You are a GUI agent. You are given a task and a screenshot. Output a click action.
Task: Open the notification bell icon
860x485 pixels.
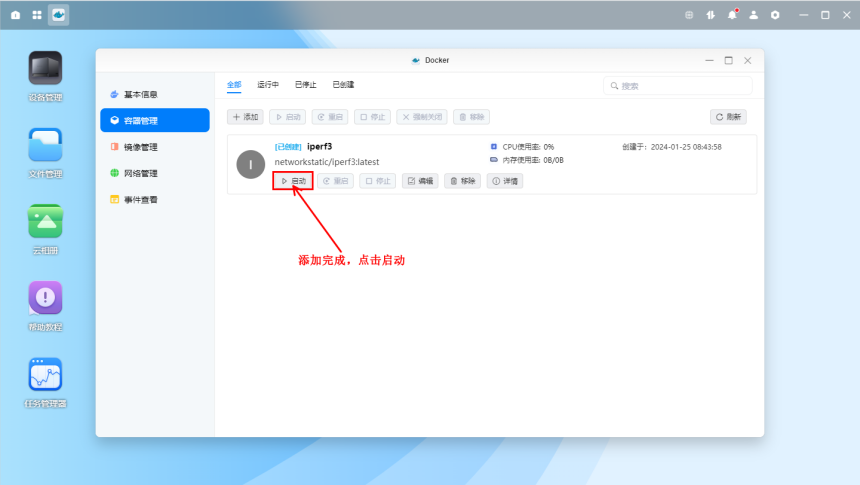pyautogui.click(x=732, y=15)
